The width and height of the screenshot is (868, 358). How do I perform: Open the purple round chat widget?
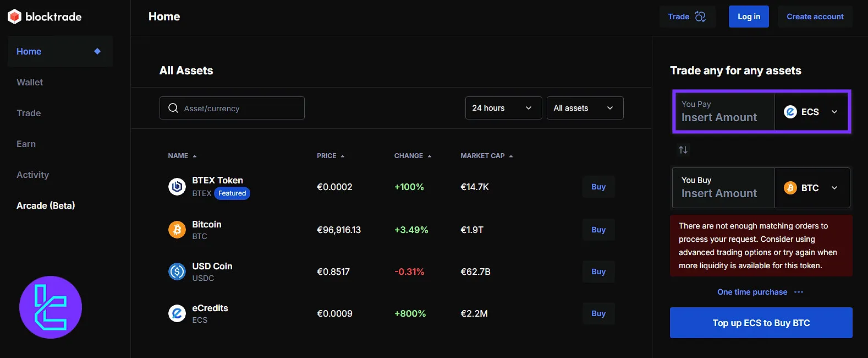pos(51,307)
